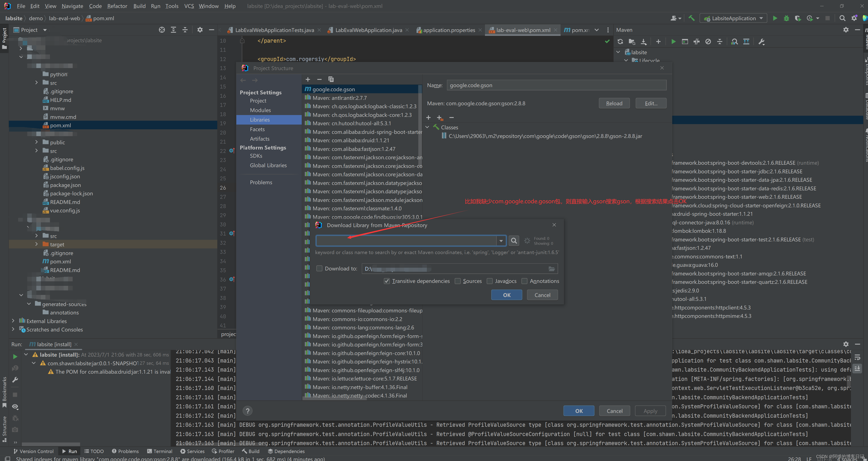
Task: Cancel the Download Library dialog
Action: [542, 295]
